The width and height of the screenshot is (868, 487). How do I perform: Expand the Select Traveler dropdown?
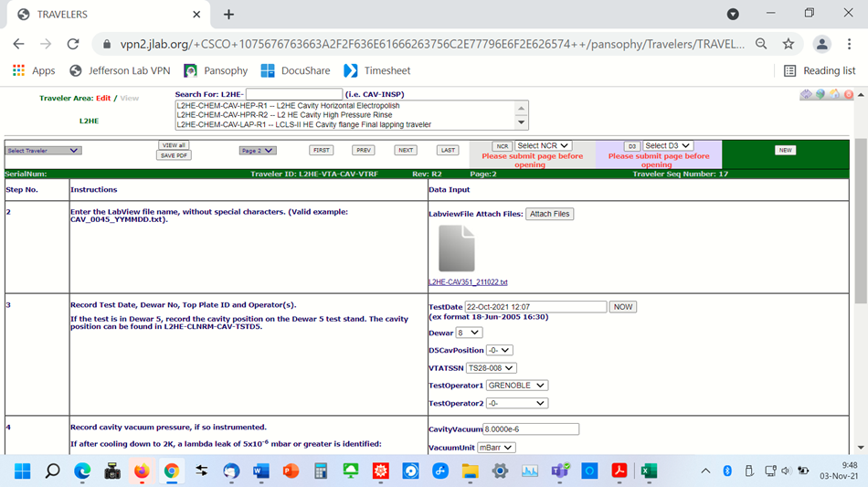pyautogui.click(x=44, y=151)
